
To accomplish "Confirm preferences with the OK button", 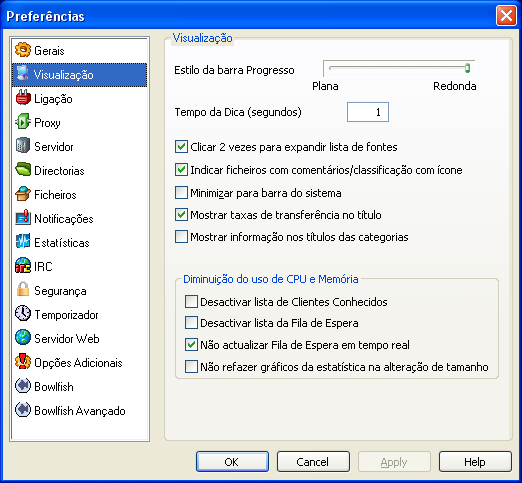I will tap(232, 462).
